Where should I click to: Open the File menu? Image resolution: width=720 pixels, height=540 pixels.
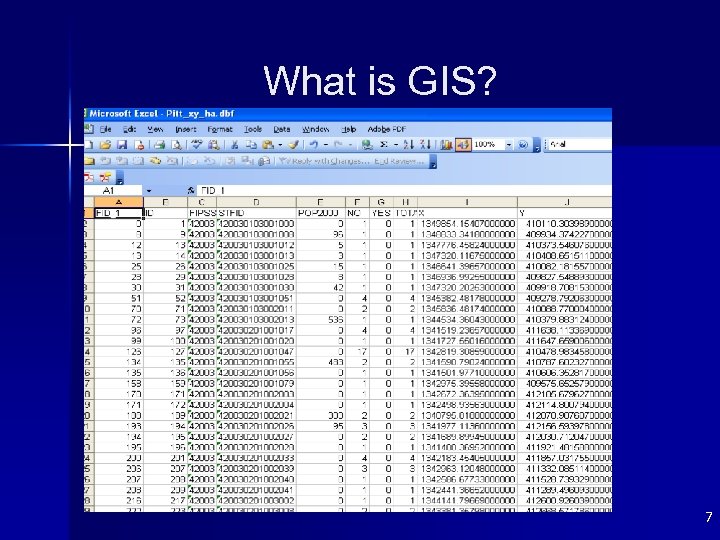[x=105, y=129]
